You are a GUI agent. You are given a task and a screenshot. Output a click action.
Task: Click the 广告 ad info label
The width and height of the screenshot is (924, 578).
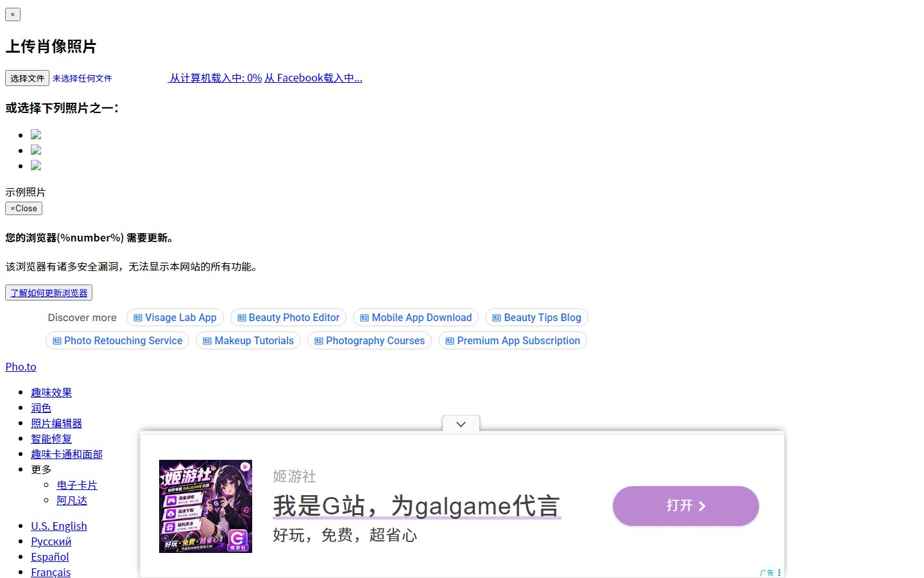click(x=767, y=572)
